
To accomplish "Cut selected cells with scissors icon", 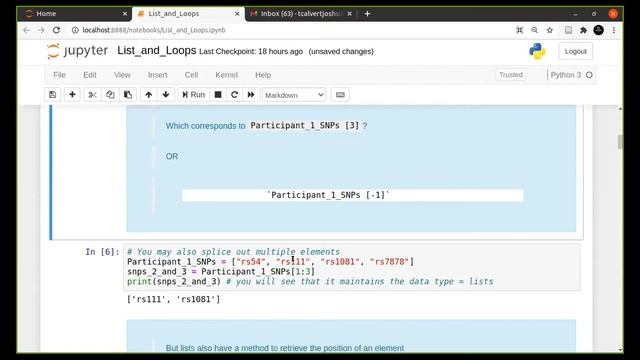I will pyautogui.click(x=92, y=95).
